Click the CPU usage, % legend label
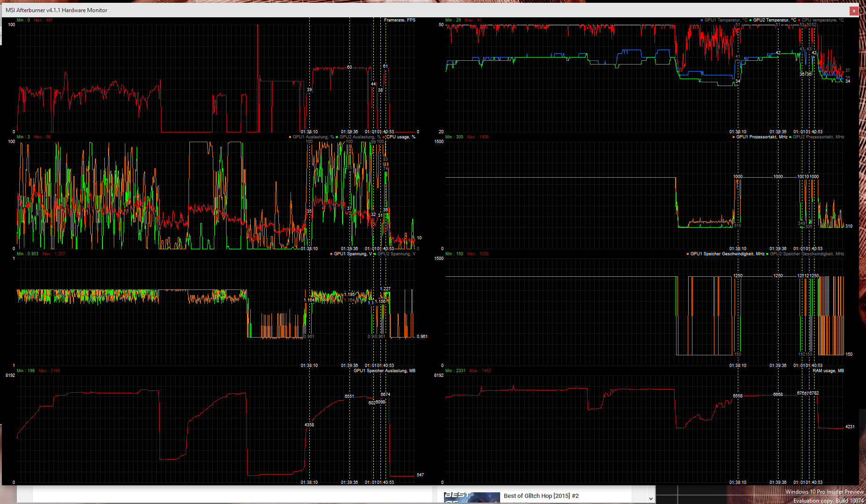The image size is (866, 504). coord(400,137)
